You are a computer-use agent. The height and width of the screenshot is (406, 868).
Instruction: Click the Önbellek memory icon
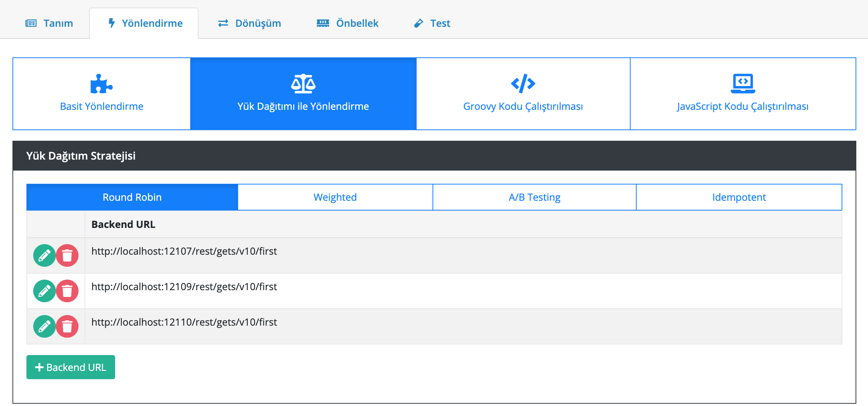tap(323, 23)
